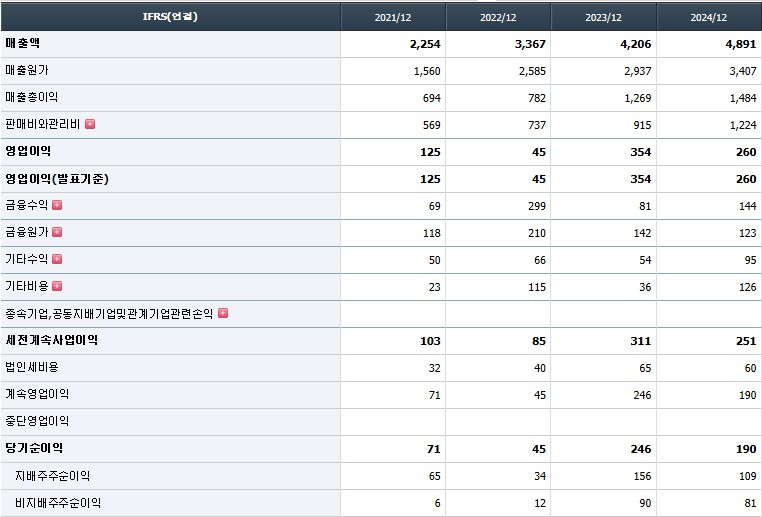Image resolution: width=762 pixels, height=517 pixels.
Task: Click 비지배주주순이익 value 6
Action: pos(437,503)
